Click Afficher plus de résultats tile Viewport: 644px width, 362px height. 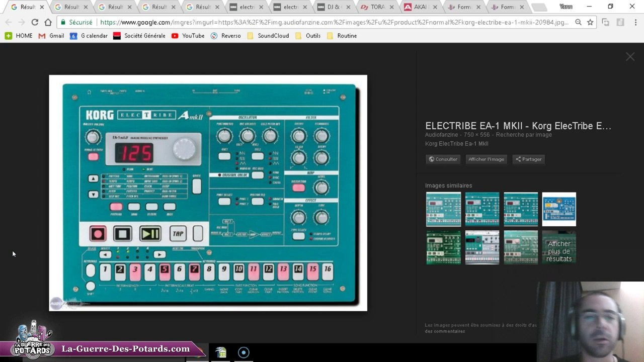[x=559, y=247]
